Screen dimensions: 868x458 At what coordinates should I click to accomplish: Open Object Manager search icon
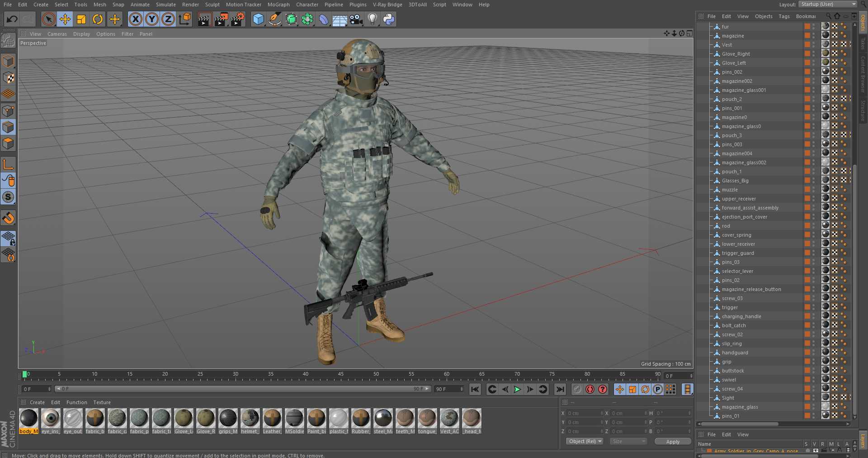tap(829, 16)
